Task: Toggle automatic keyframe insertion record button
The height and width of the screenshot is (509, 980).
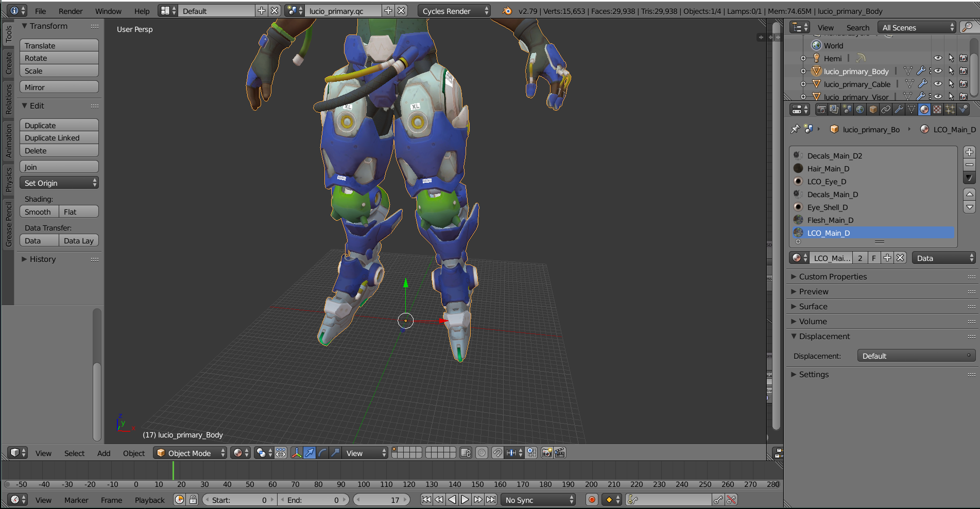Action: pyautogui.click(x=592, y=500)
